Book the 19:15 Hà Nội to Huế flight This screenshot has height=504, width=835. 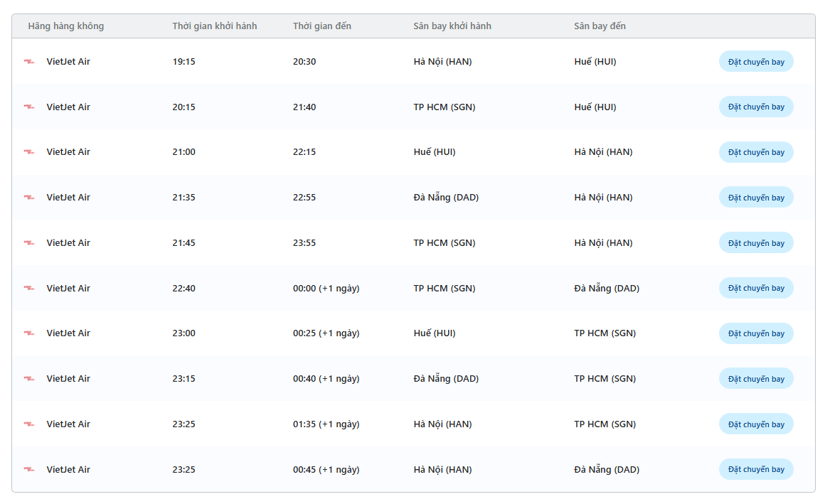(755, 62)
